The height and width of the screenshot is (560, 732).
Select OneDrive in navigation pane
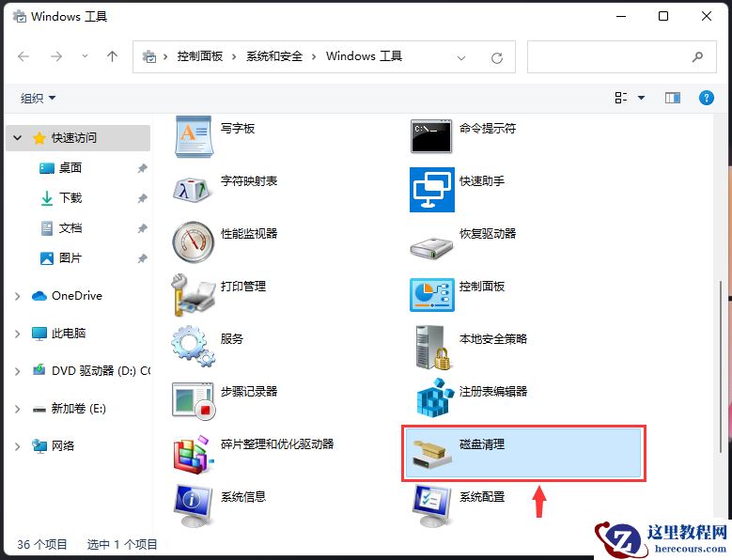[x=77, y=296]
